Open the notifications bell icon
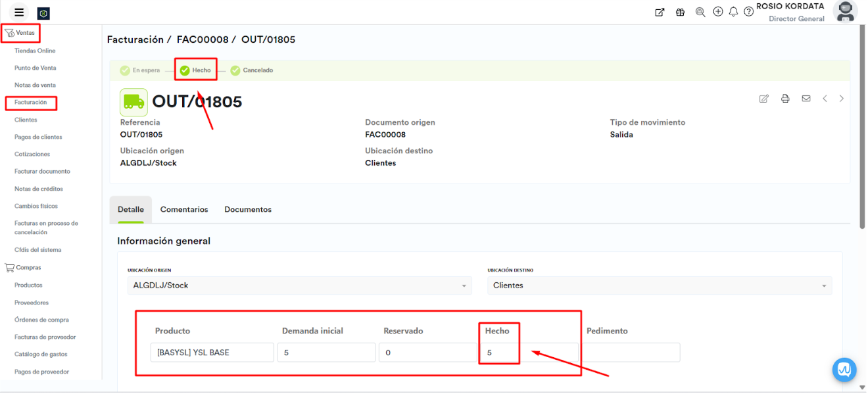Image resolution: width=868 pixels, height=394 pixels. pos(733,12)
